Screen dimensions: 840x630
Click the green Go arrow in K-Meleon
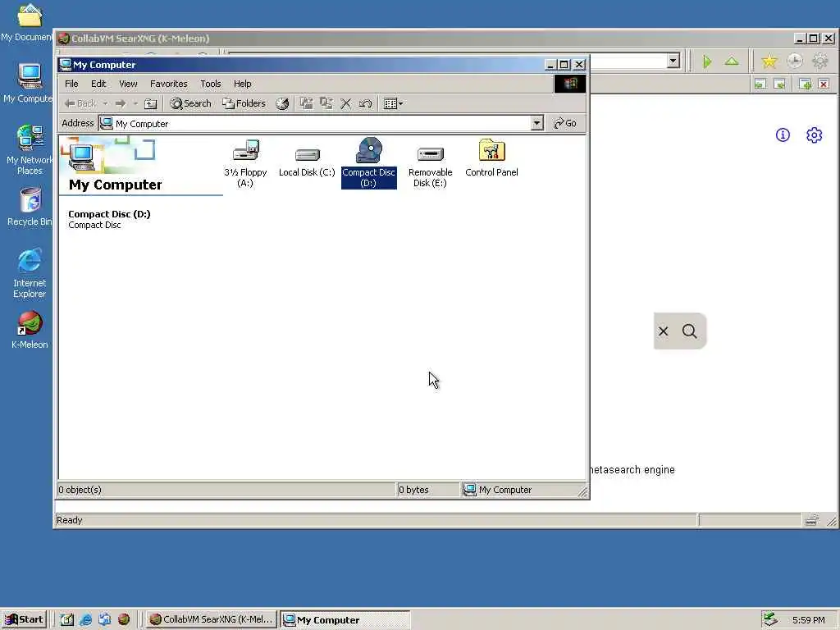click(707, 62)
